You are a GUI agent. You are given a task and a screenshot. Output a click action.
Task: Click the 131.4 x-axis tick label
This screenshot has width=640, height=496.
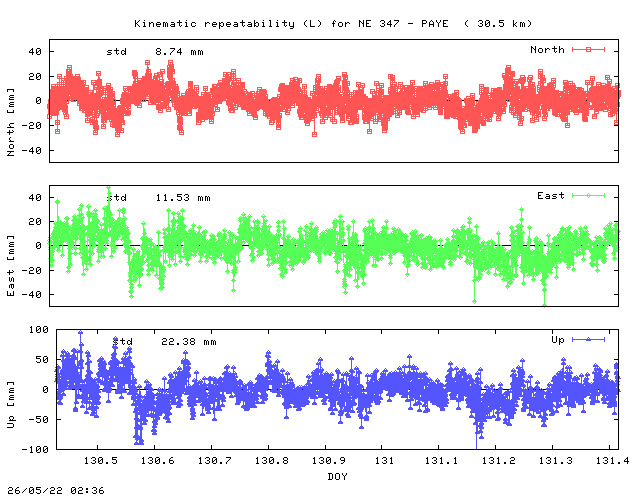click(613, 461)
